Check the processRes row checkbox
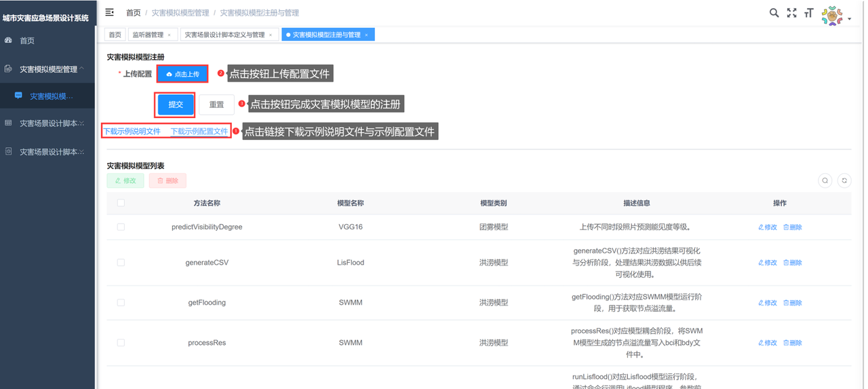The width and height of the screenshot is (868, 389). (121, 343)
